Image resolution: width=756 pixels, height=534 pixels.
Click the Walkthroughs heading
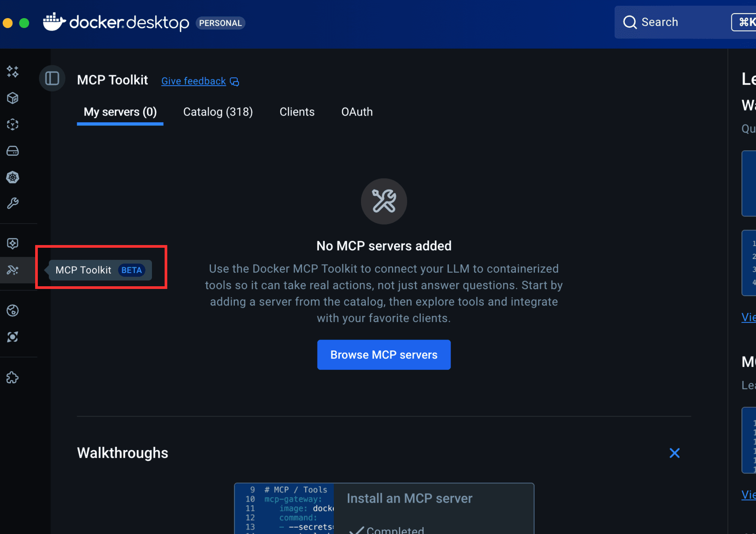(x=122, y=453)
